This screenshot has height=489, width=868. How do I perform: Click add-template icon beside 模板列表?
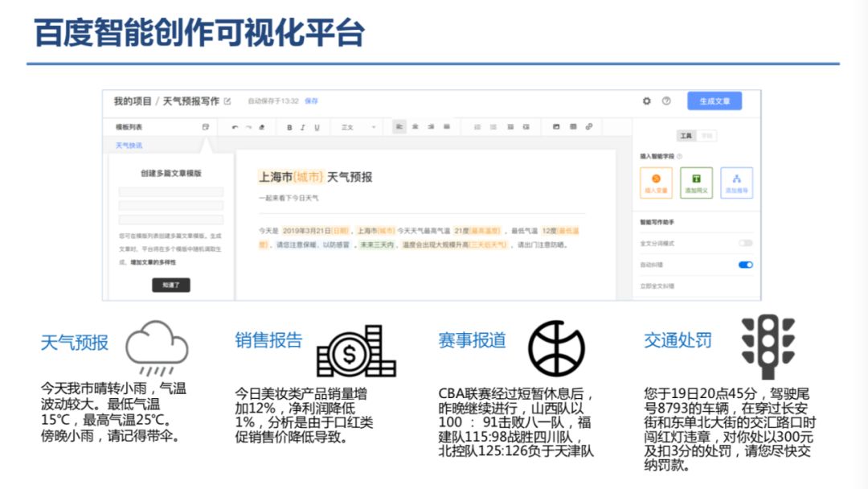206,127
